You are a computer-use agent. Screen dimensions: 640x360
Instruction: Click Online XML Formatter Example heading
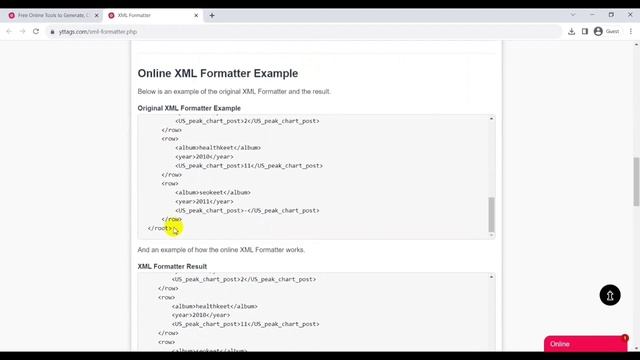[218, 73]
